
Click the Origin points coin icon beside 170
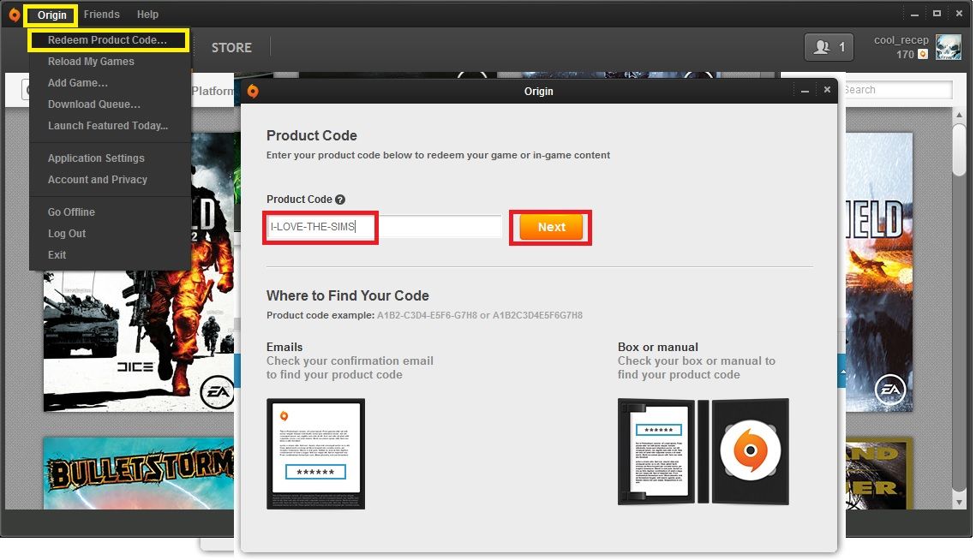[923, 54]
